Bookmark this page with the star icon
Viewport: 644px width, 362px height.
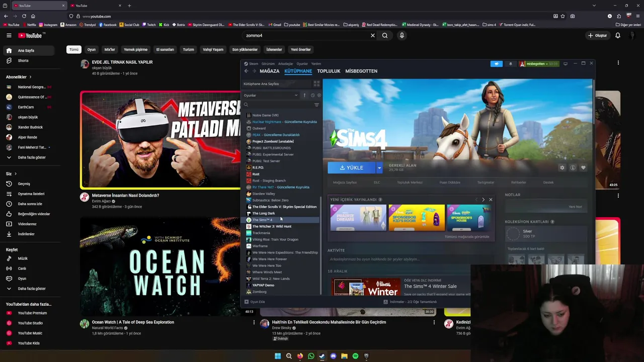(562, 16)
